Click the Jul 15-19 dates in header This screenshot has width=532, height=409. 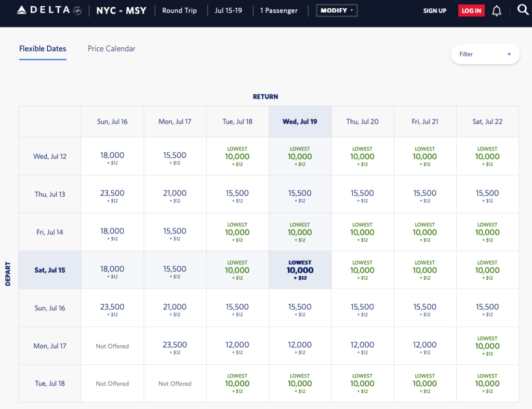coord(229,10)
